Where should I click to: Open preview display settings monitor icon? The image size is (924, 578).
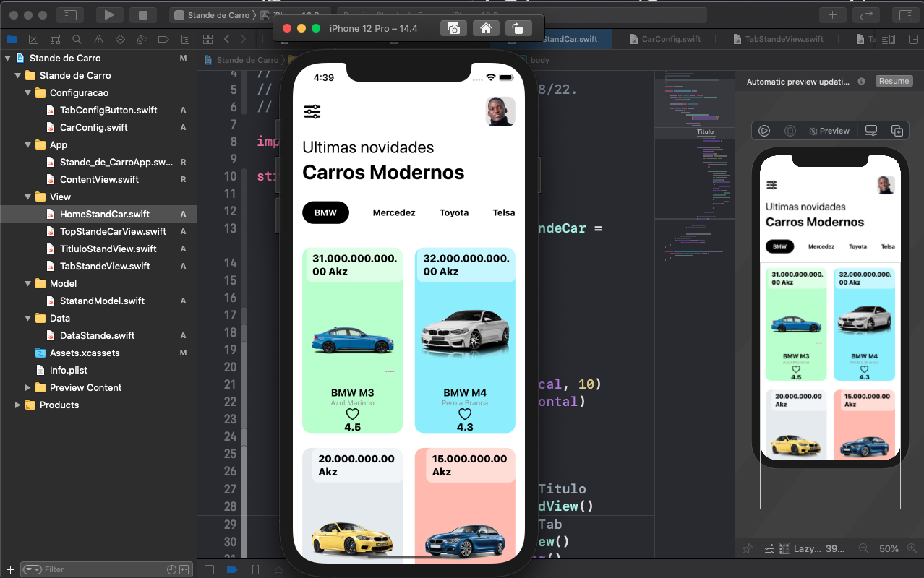871,131
